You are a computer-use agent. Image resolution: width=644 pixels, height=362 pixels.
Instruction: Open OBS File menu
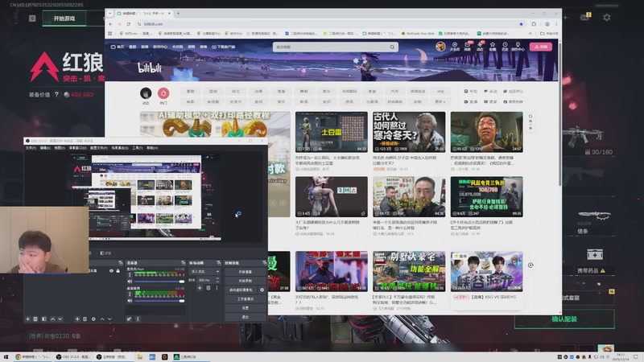(x=31, y=148)
